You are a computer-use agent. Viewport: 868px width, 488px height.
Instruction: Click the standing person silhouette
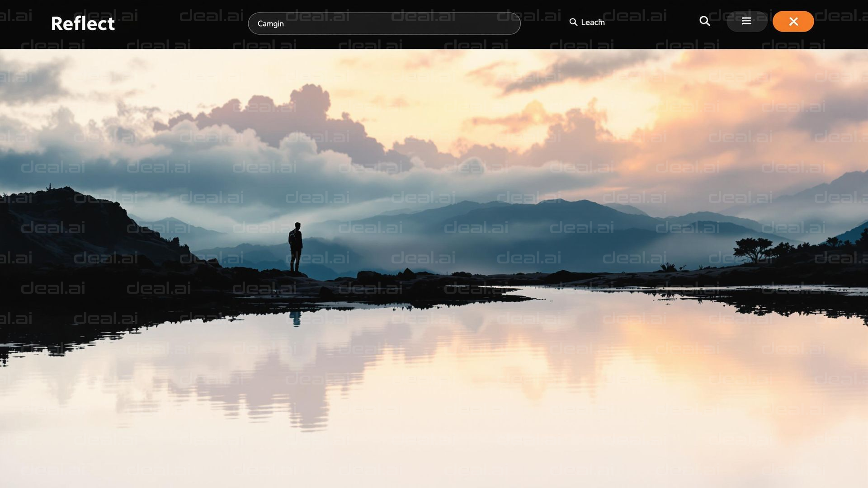295,247
